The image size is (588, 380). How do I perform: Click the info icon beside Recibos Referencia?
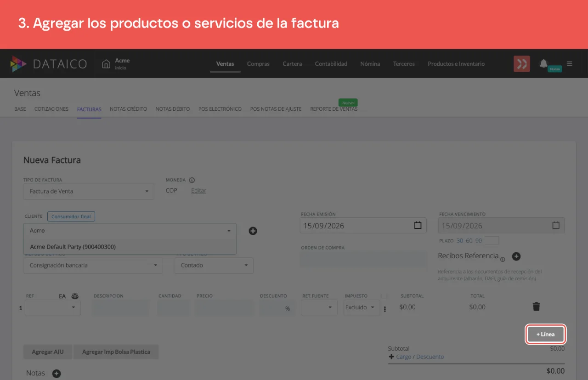(x=503, y=259)
